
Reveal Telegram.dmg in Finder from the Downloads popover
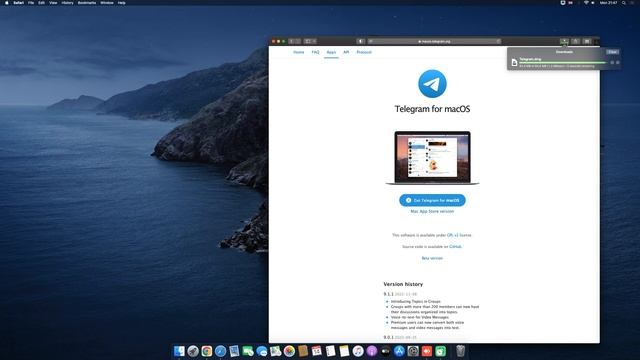point(618,62)
